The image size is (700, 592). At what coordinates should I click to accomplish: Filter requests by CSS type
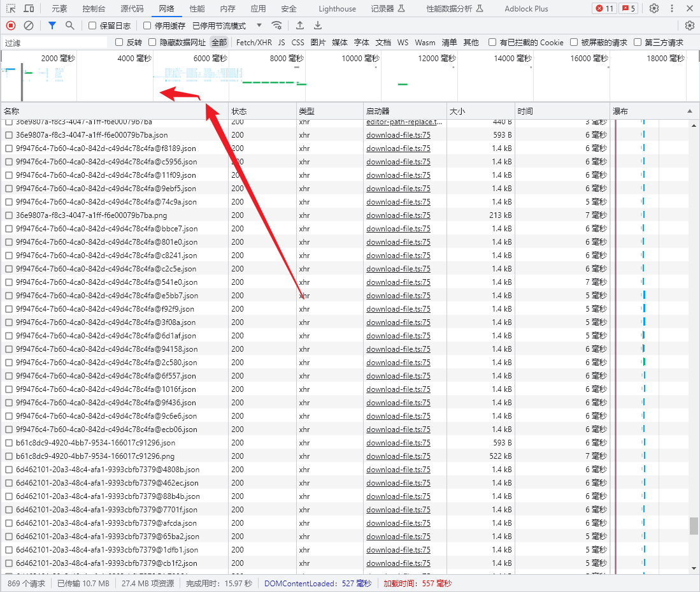(297, 43)
